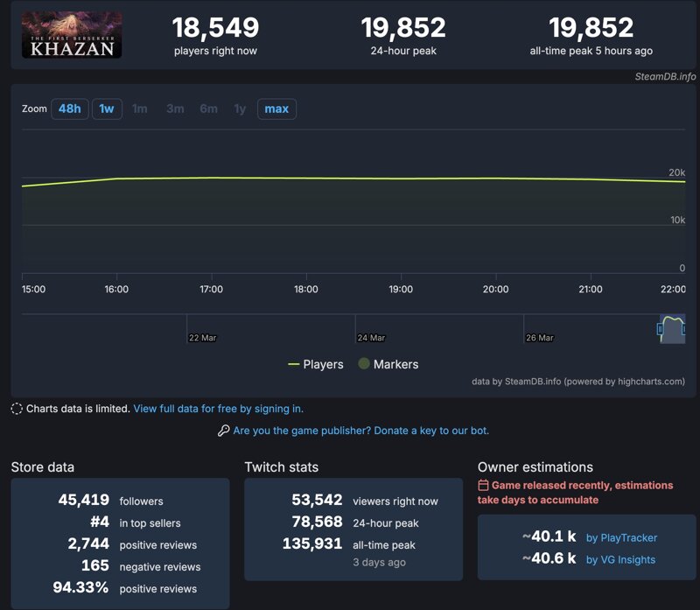Click the '17:00' x-axis label

pyautogui.click(x=211, y=289)
